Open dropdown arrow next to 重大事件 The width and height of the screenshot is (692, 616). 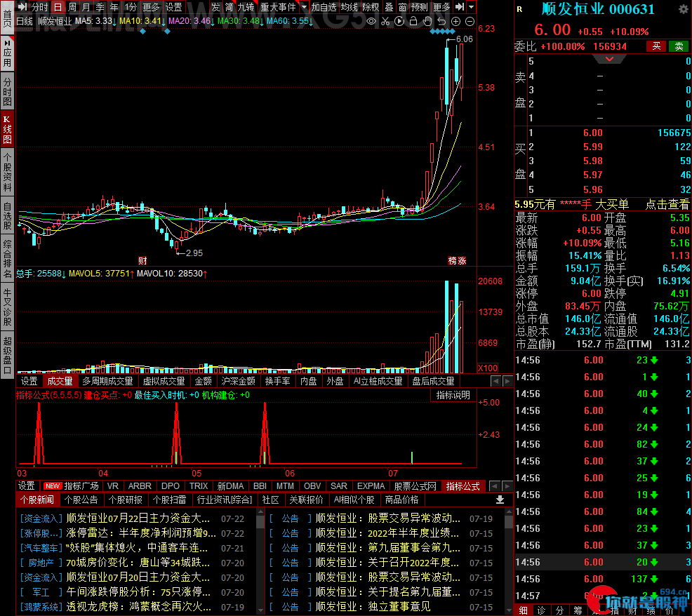pyautogui.click(x=304, y=7)
